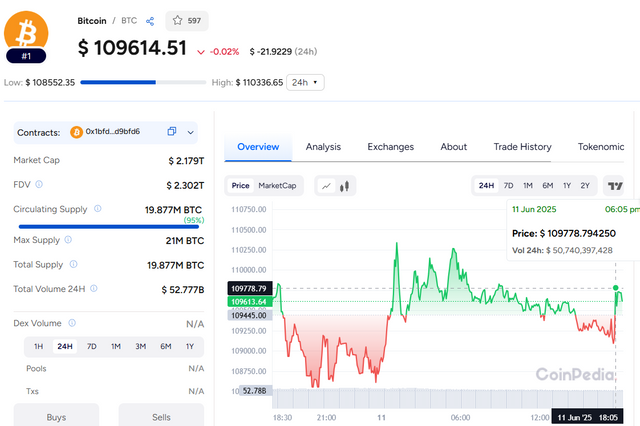Open the 24h range dropdown
The width and height of the screenshot is (640, 426).
pos(305,82)
